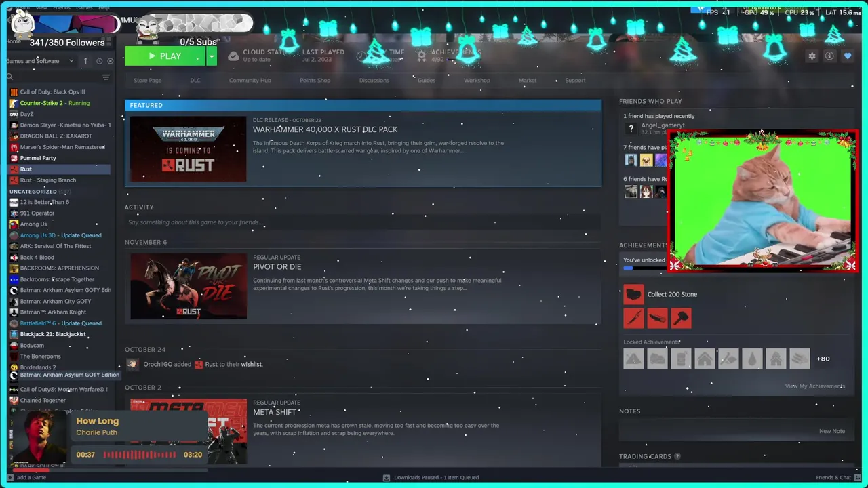The image size is (868, 488).
Task: Open the Market tab
Action: click(527, 80)
